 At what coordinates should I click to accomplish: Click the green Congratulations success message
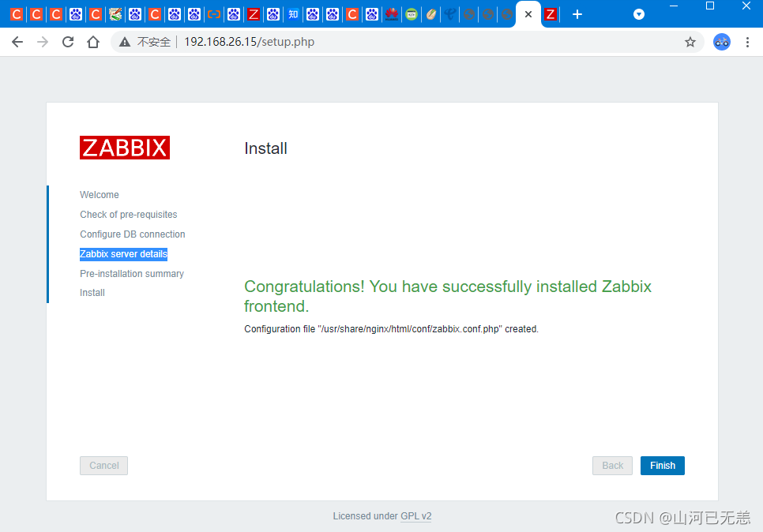tap(448, 296)
